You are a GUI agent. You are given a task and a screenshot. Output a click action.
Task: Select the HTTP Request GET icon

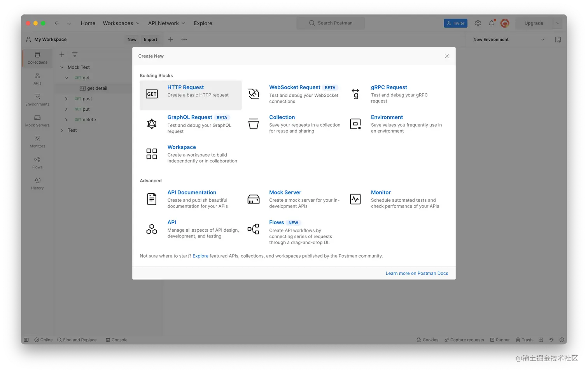(x=152, y=94)
